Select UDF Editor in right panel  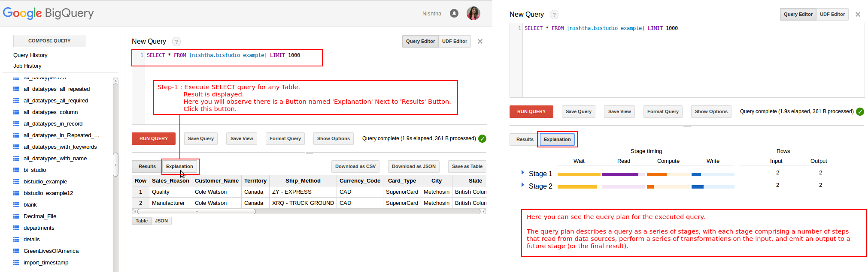(832, 14)
